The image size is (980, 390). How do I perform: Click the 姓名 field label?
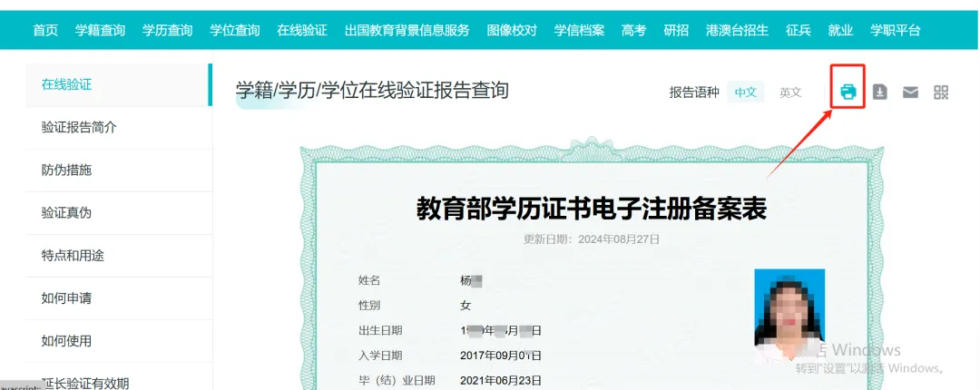pos(368,280)
